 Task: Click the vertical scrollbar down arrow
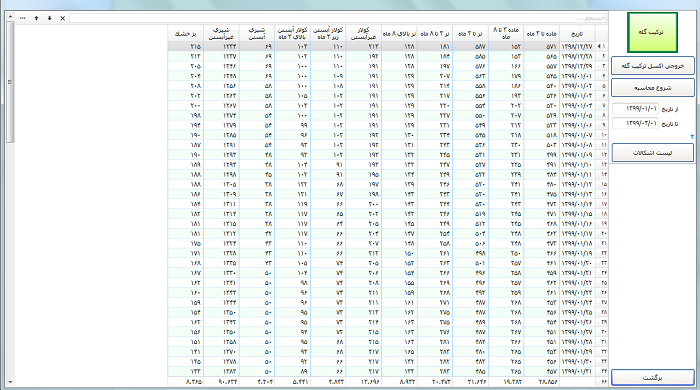coord(10,382)
